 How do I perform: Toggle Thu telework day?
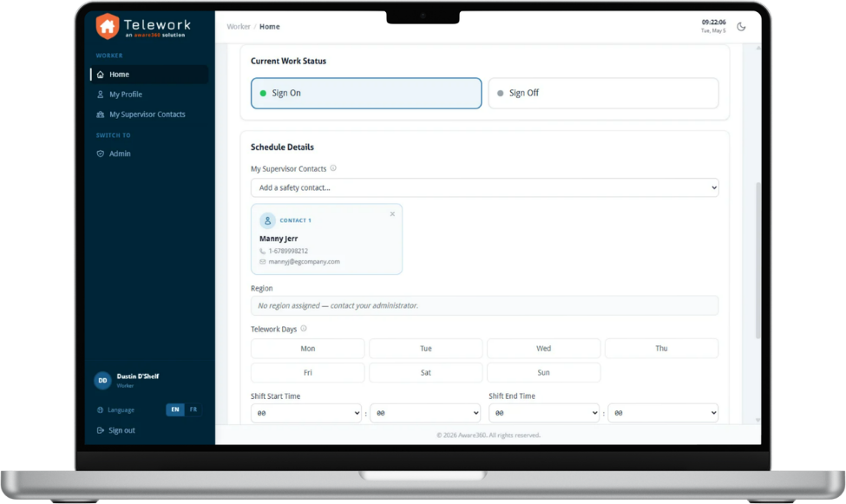pos(661,349)
